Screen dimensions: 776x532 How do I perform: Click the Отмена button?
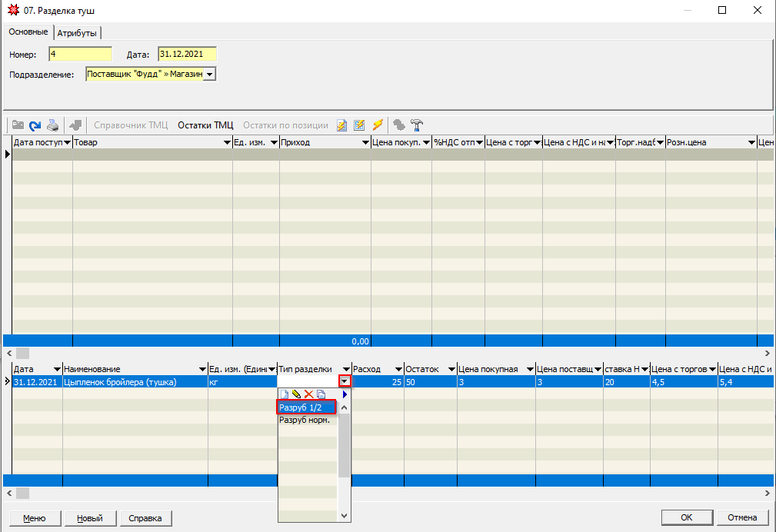click(742, 517)
